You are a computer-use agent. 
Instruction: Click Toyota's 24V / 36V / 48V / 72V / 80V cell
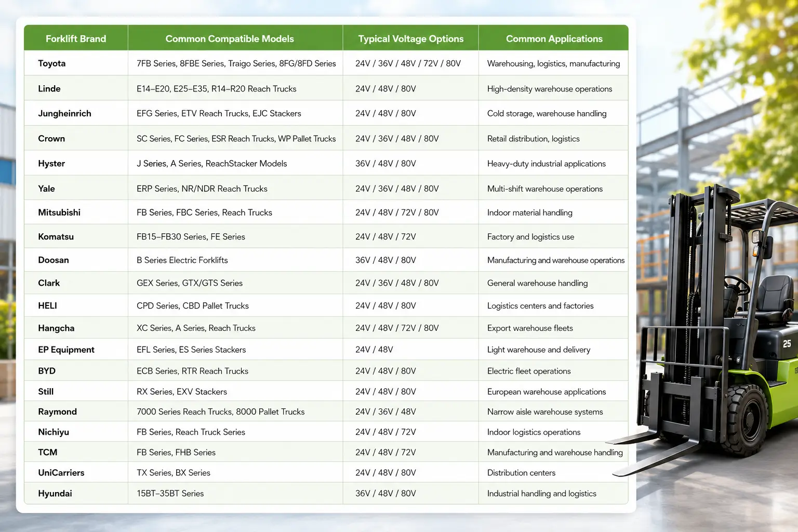tap(410, 63)
